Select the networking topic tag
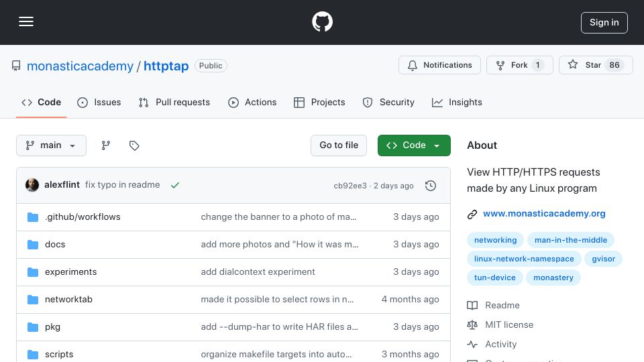The height and width of the screenshot is (362, 644). coord(495,240)
